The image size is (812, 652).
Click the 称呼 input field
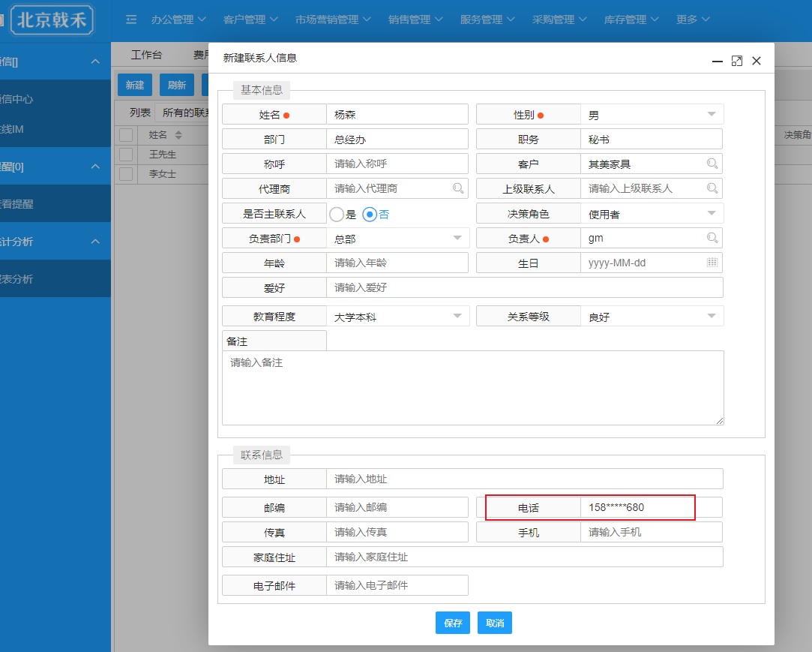397,164
